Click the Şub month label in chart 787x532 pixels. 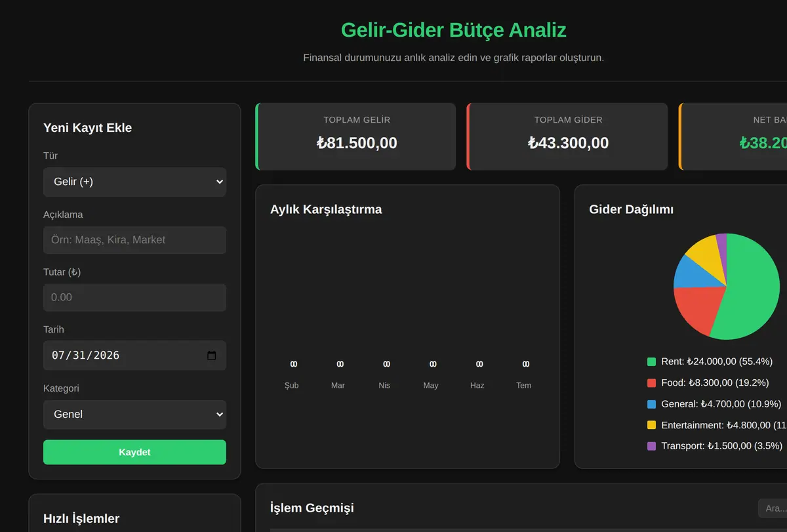pos(292,386)
